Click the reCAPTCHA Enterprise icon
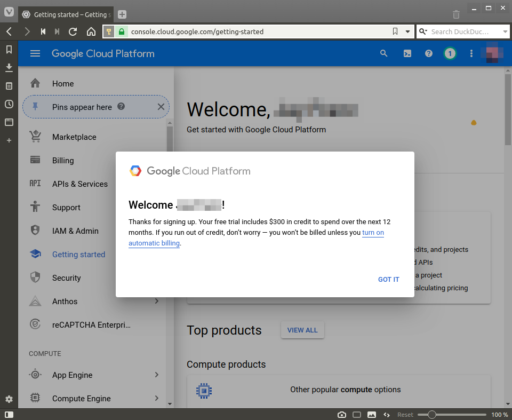Image resolution: width=512 pixels, height=420 pixels. pos(35,324)
